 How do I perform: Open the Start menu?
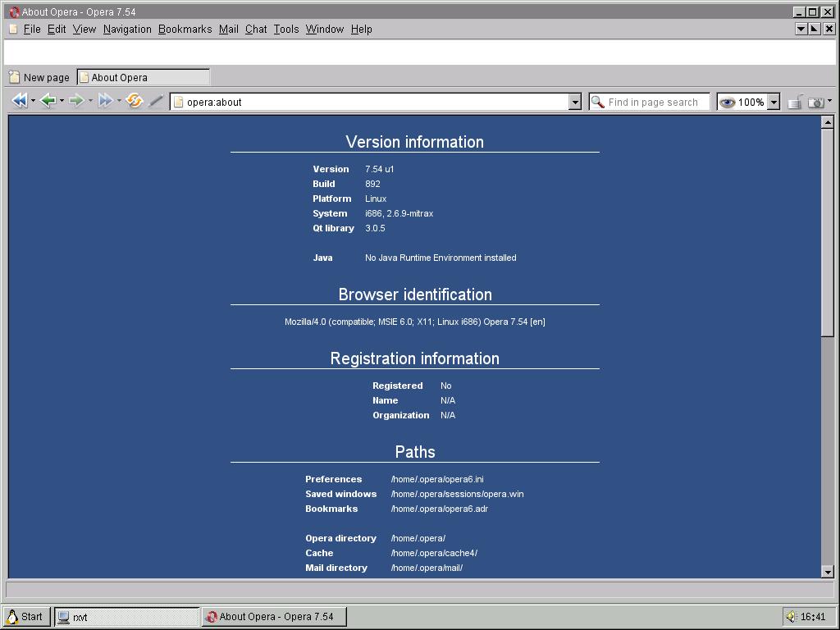coord(26,617)
